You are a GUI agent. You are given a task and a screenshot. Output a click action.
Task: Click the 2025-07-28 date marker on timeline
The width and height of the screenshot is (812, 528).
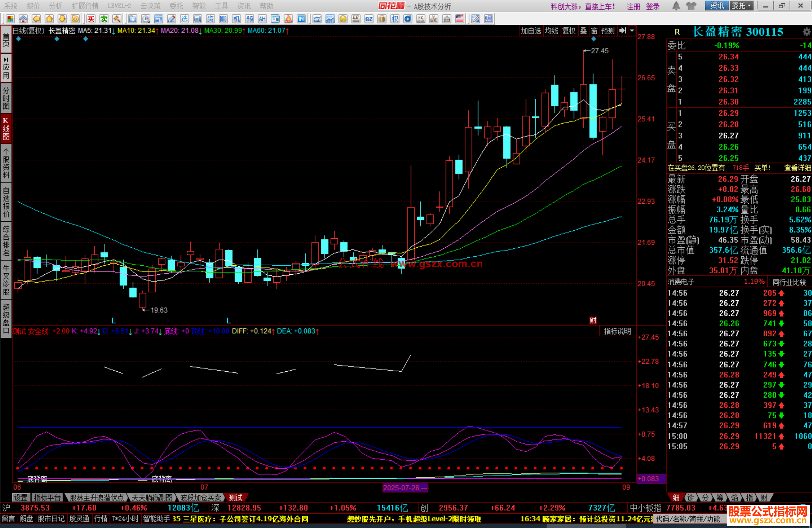pos(405,488)
